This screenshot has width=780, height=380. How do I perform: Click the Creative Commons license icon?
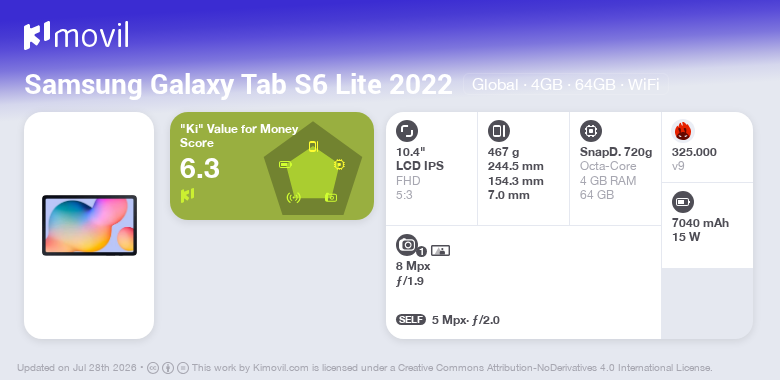[153, 368]
